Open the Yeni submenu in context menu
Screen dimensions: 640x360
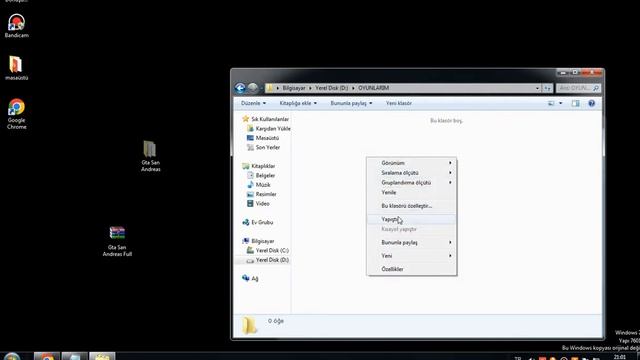pyautogui.click(x=411, y=256)
